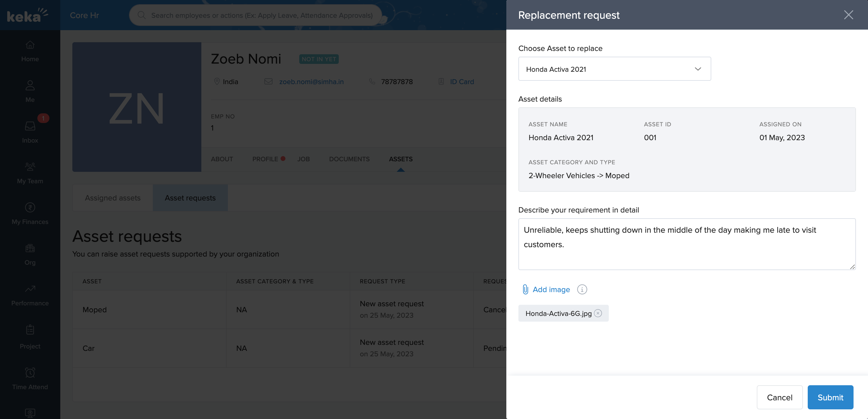Open the DOCUMENTS profile tab
The width and height of the screenshot is (868, 419).
point(349,159)
